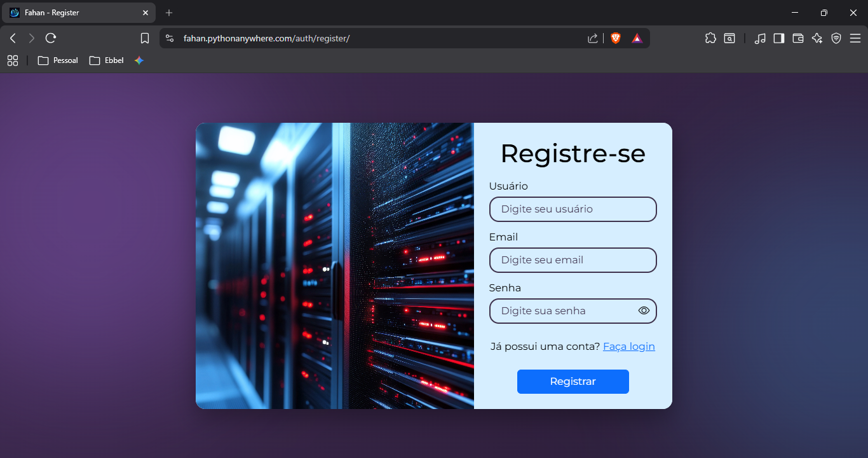Open browser extensions puzzle icon
The image size is (868, 458).
[710, 38]
